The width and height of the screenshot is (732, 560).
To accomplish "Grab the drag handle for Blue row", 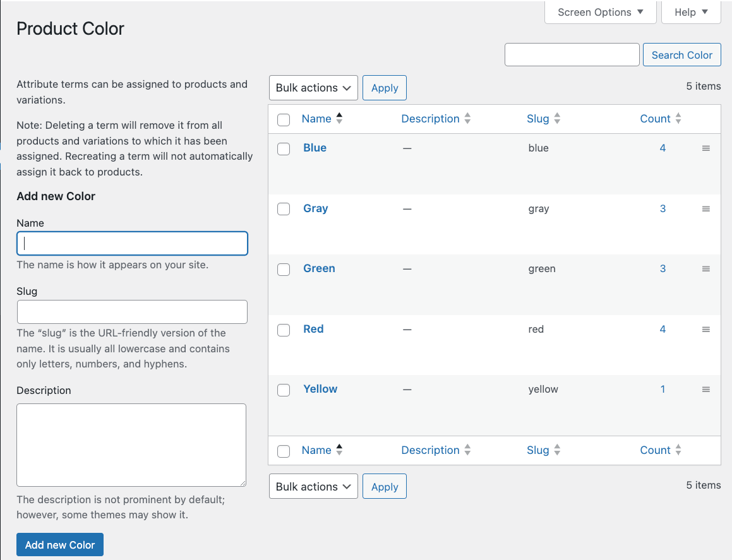I will 706,148.
